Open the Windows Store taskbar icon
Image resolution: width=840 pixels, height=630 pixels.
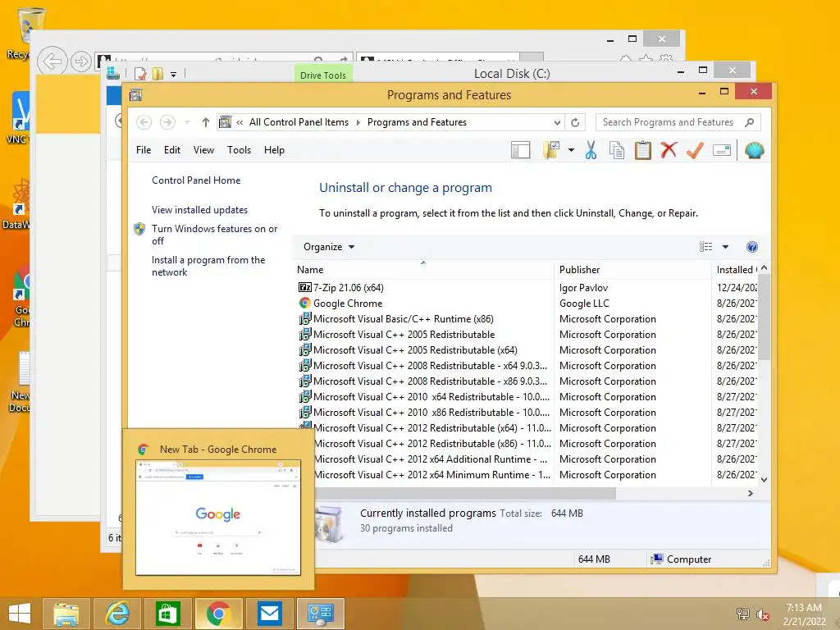click(x=167, y=614)
